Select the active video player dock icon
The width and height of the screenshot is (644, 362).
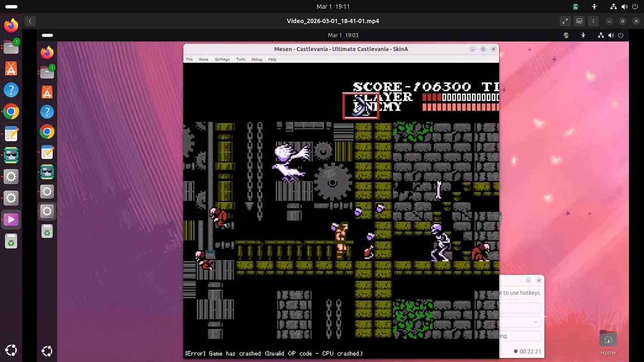11,220
